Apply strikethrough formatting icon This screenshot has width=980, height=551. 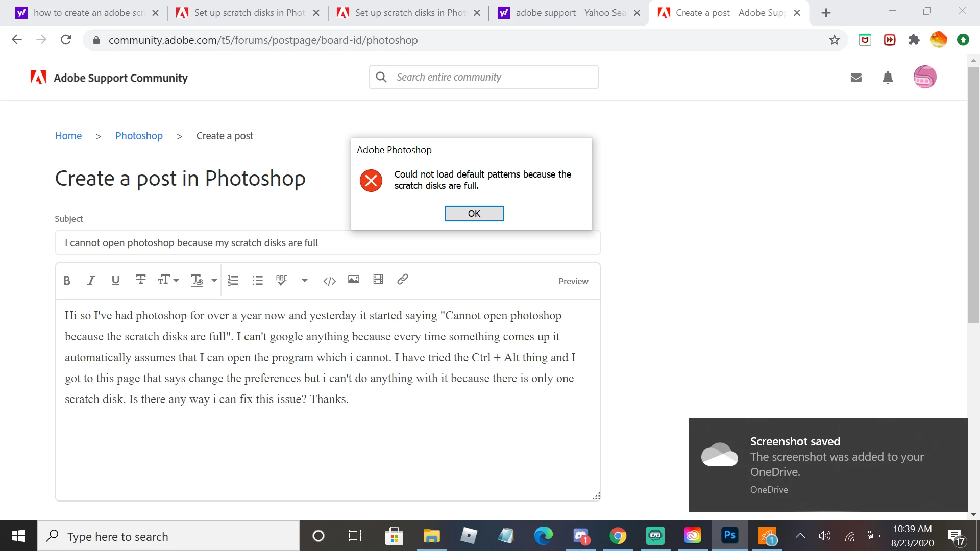pos(140,279)
